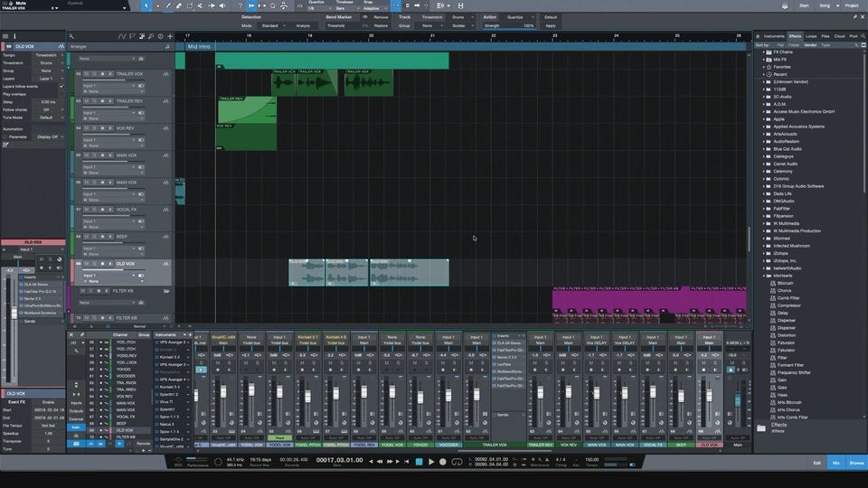Open Detection Mode Standard dropdown
The width and height of the screenshot is (868, 488).
point(273,25)
